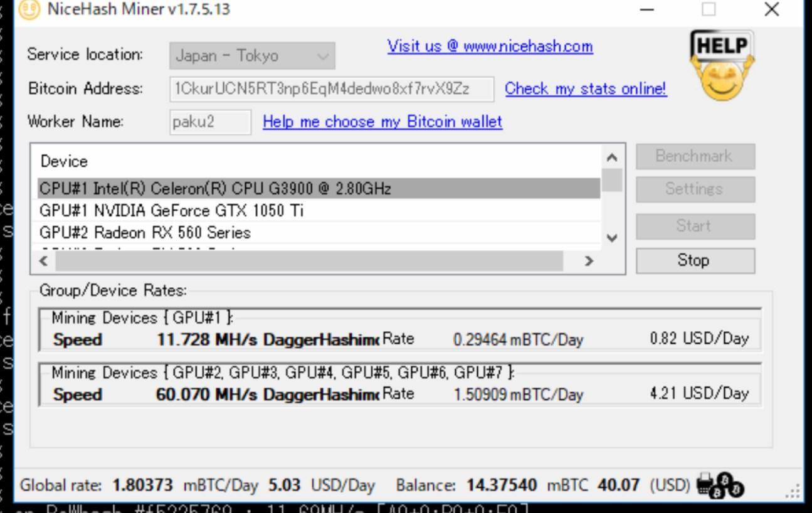
Task: Click the Device column header
Action: (x=64, y=161)
